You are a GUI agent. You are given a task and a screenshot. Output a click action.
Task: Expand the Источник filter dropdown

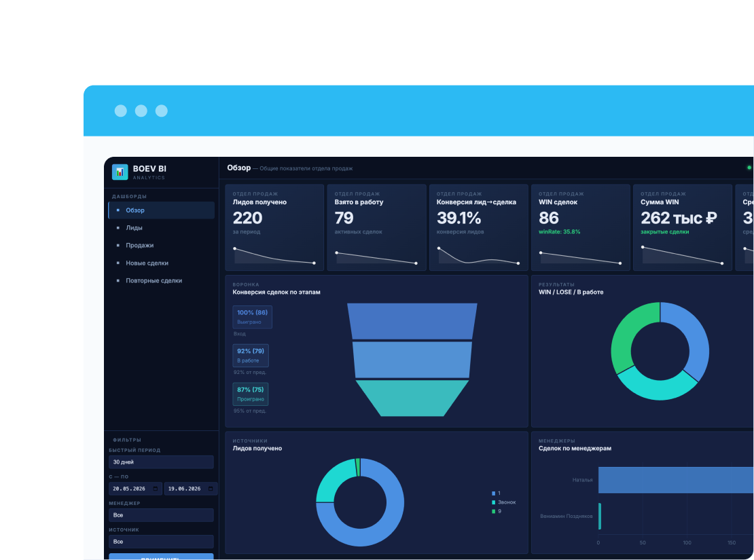point(161,542)
